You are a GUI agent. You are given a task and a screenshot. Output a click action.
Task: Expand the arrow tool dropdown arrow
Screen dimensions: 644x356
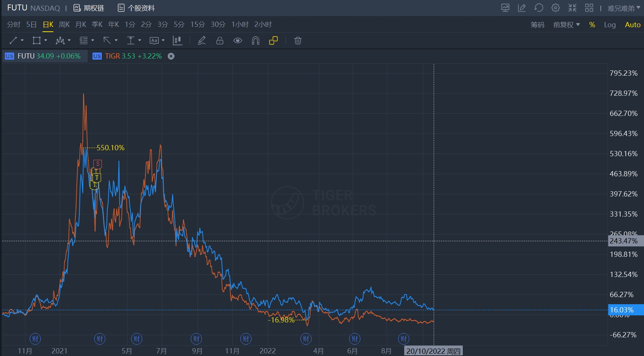[x=116, y=40]
